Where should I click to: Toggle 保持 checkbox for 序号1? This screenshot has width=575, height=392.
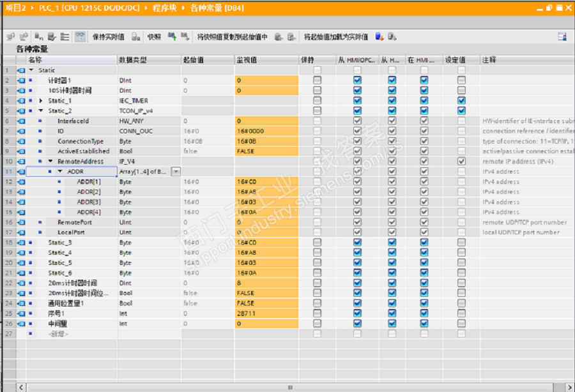click(317, 313)
